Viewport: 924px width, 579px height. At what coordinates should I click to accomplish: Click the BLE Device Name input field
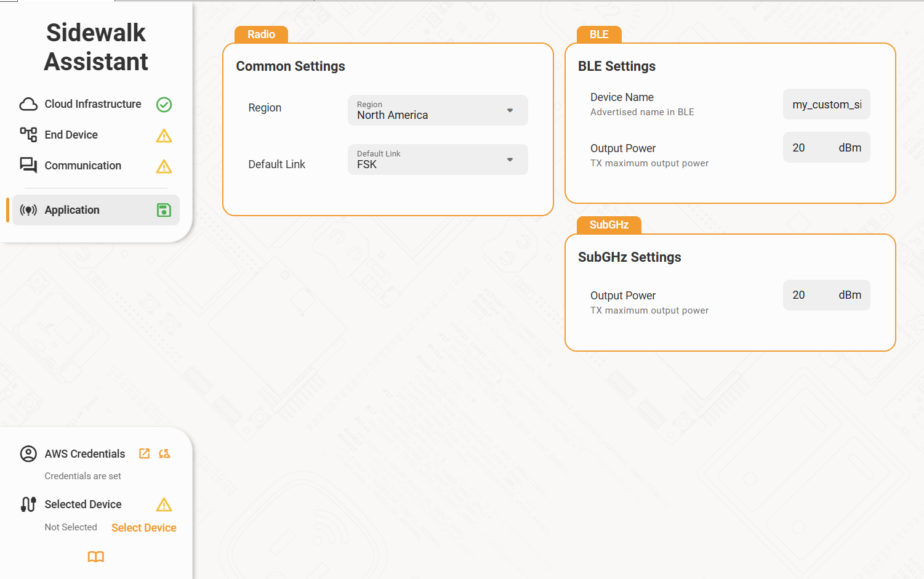827,104
